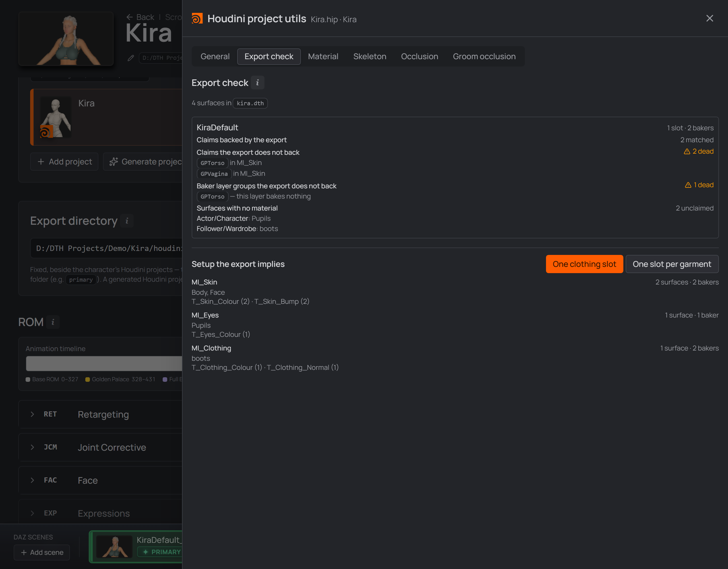Click the Add scene button

click(42, 552)
